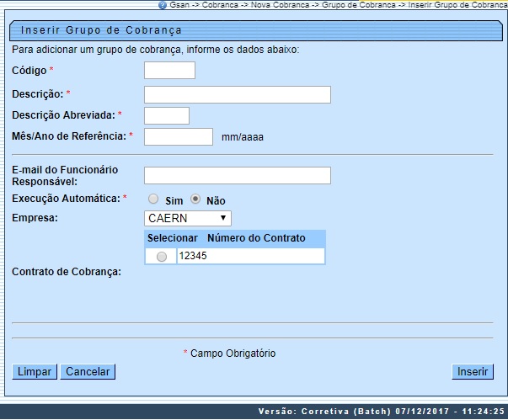Viewport: 508px width, 420px height.
Task: Focus the Código input field
Action: 170,71
